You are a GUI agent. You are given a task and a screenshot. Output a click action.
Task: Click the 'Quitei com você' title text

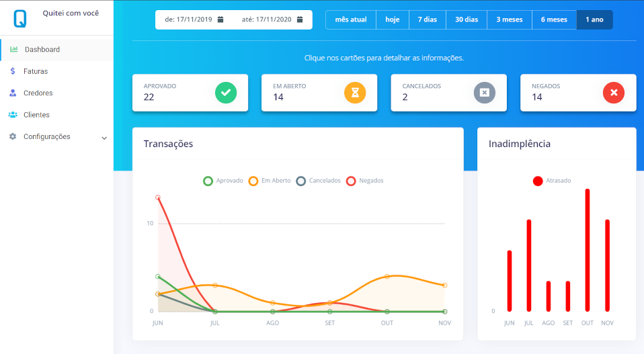coord(71,13)
